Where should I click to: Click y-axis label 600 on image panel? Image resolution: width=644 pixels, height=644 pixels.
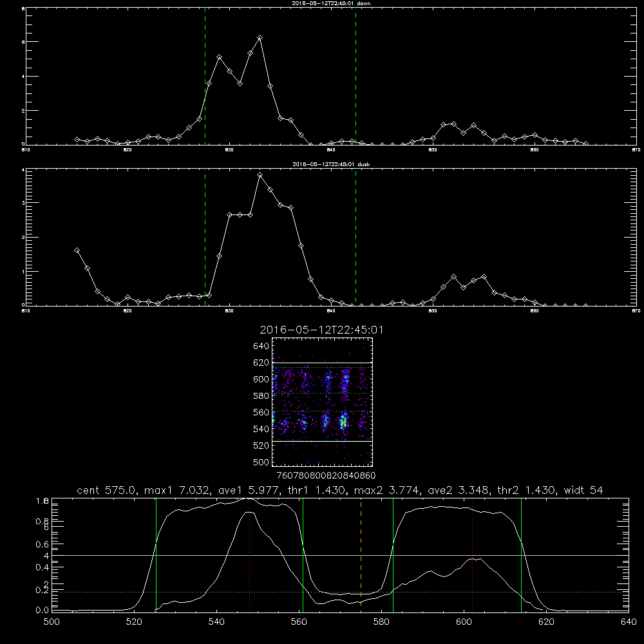pyautogui.click(x=261, y=379)
